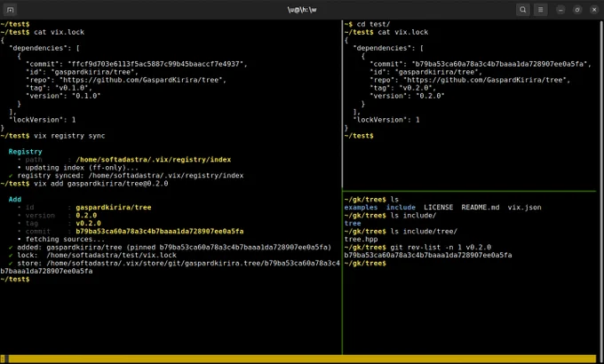Click "vix add gaspardkirira/tree@0.2.0" command
The width and height of the screenshot is (604, 364).
(x=101, y=184)
